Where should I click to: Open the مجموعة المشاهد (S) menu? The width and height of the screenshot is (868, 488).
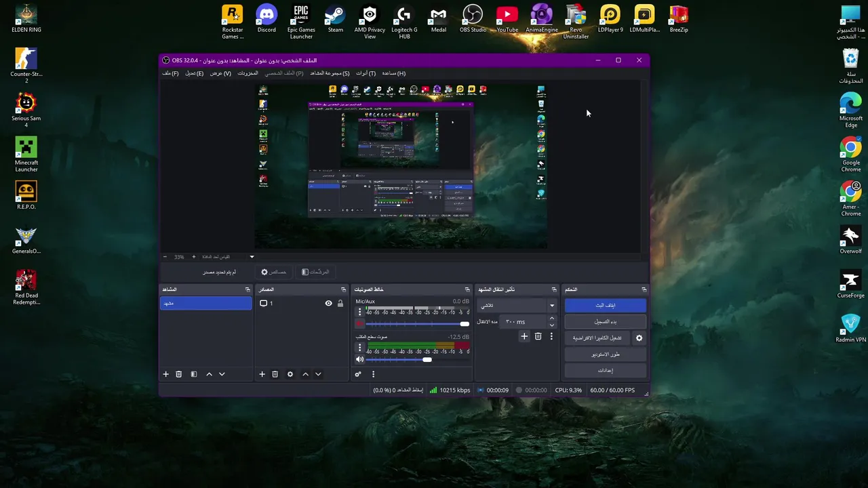(x=330, y=73)
